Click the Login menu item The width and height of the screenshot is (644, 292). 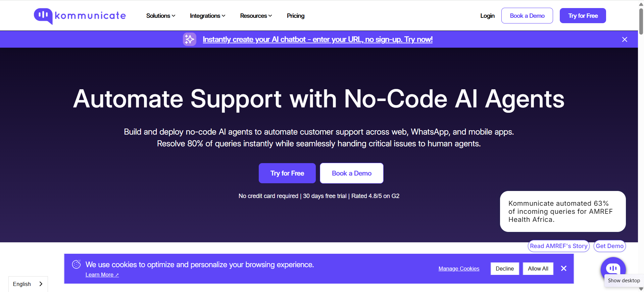tap(487, 16)
